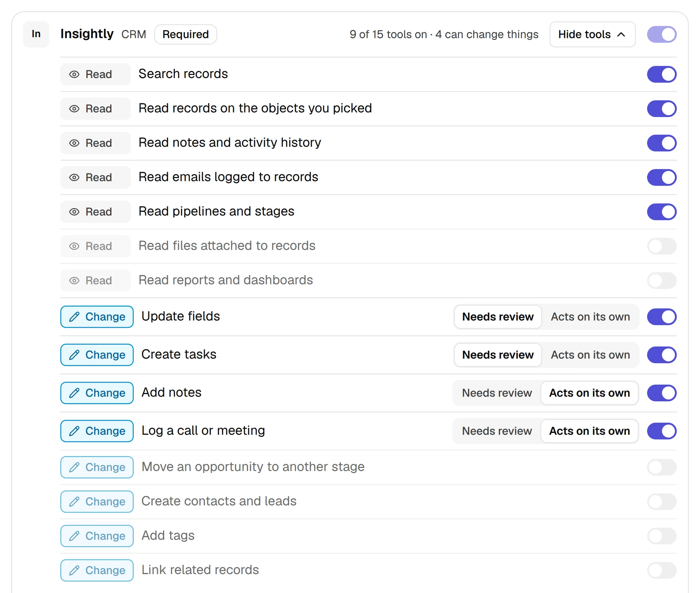
Task: Click the Required badge
Action: point(185,34)
